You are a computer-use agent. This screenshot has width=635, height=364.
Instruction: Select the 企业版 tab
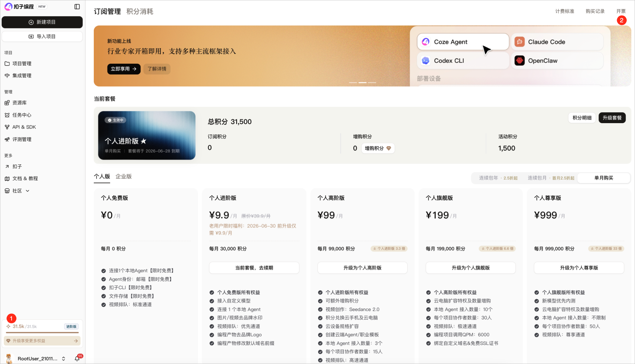click(124, 177)
